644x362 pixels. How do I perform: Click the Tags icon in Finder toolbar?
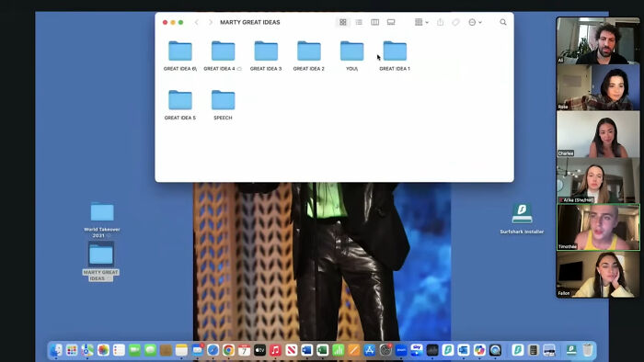tap(456, 22)
